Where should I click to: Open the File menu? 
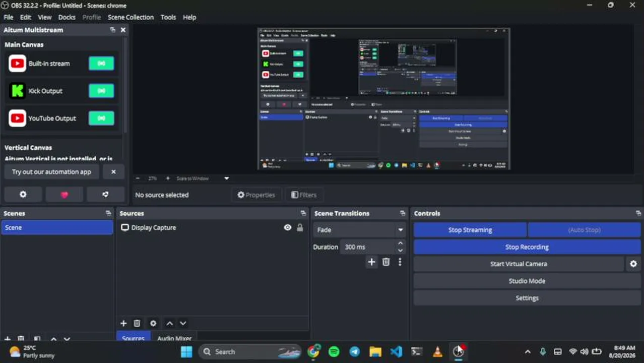[9, 17]
